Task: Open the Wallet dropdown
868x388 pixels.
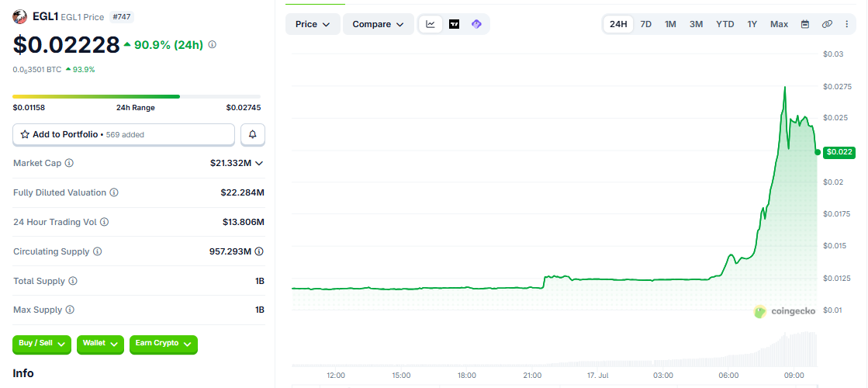Action: [100, 344]
